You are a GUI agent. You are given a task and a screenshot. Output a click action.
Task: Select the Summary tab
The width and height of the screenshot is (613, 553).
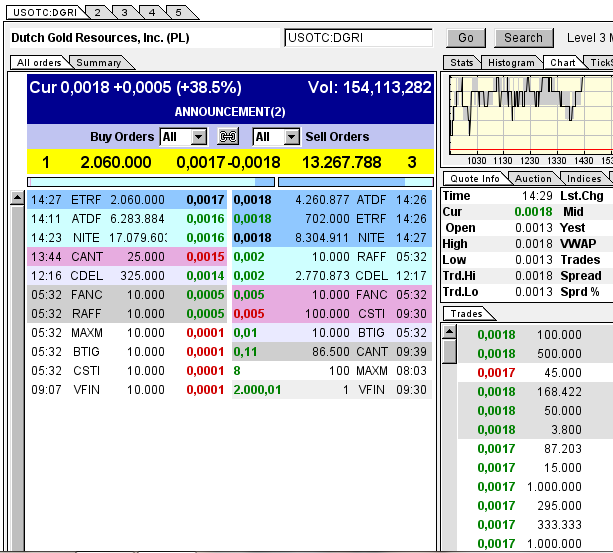pos(99,63)
